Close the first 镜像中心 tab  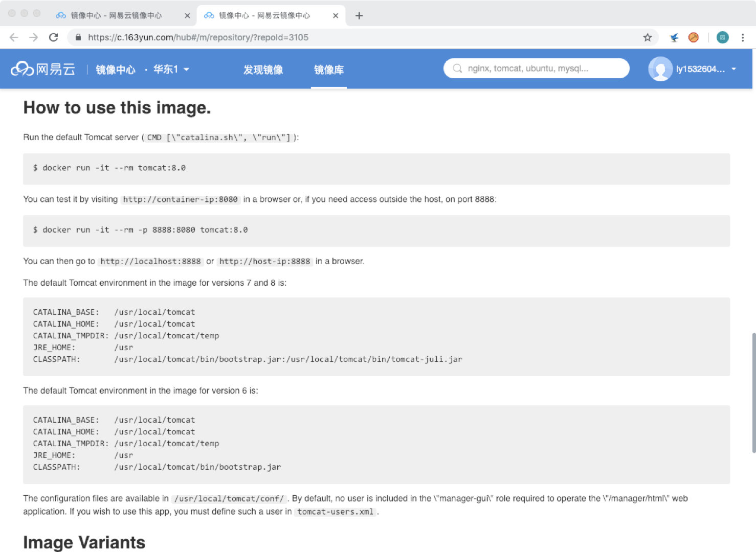(x=187, y=16)
